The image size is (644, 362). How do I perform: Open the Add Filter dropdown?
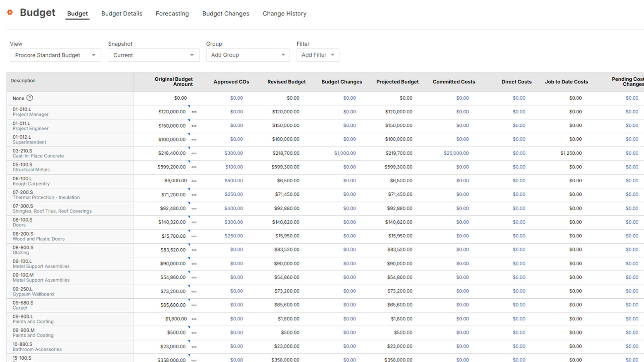[317, 55]
